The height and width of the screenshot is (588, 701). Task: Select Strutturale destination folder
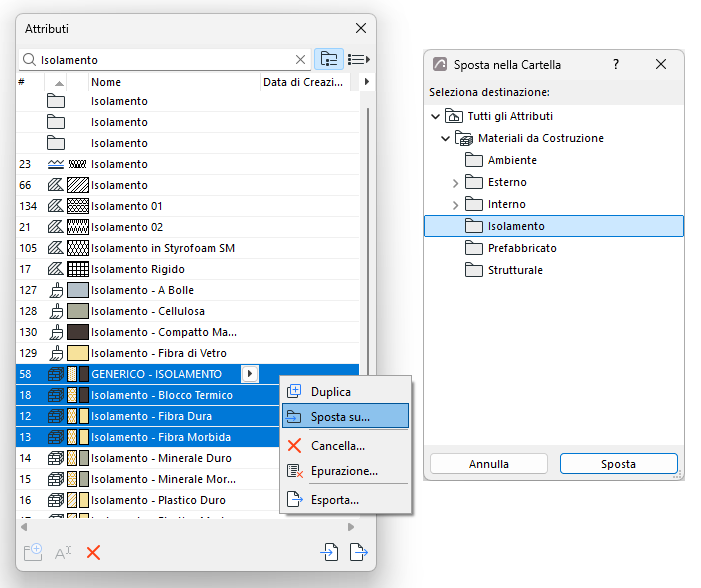(515, 270)
